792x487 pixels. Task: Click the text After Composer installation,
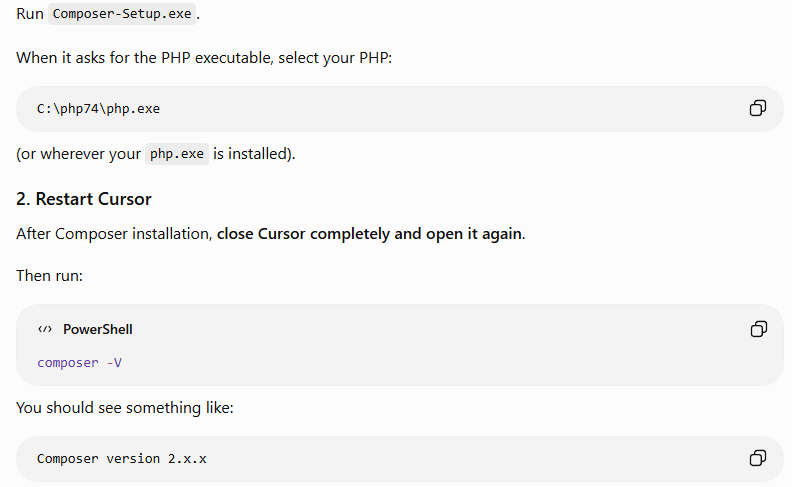pyautogui.click(x=114, y=234)
